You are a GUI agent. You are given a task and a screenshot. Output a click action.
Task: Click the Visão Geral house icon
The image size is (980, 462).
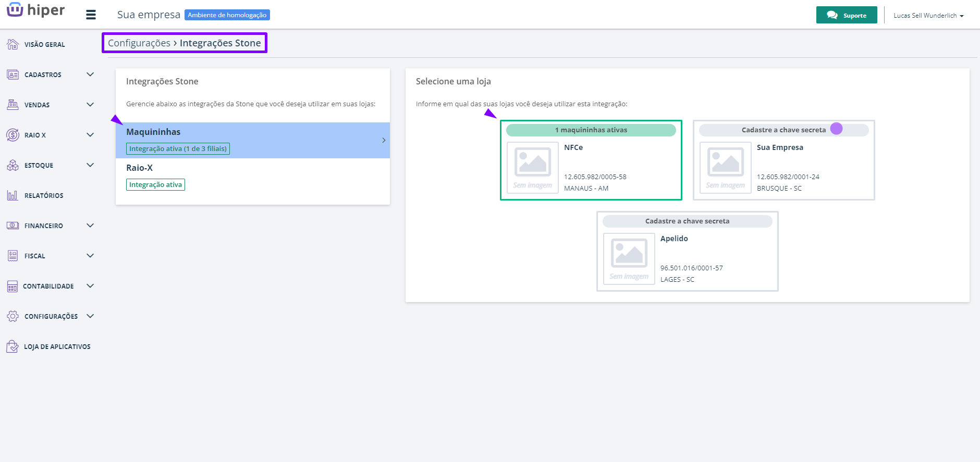(13, 44)
